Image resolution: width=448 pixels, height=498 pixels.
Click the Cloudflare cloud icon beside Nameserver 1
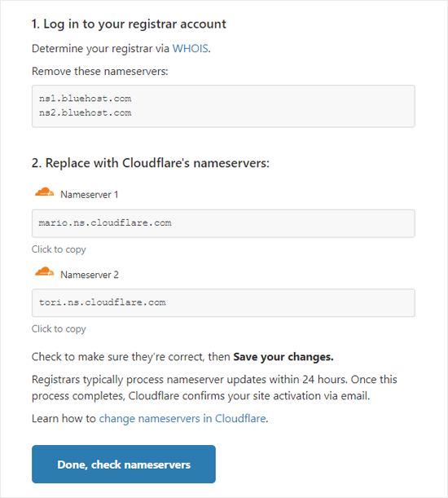[45, 192]
